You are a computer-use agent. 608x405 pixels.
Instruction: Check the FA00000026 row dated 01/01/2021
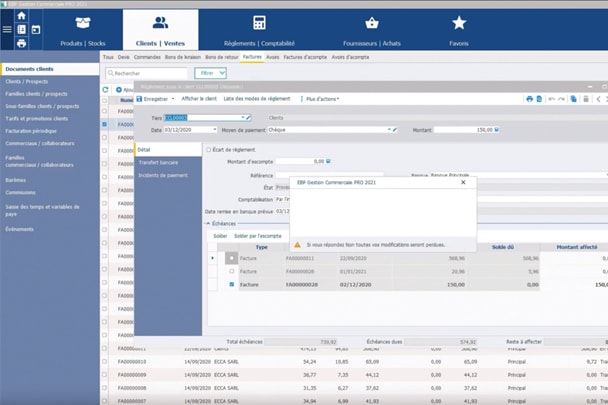[x=232, y=271]
